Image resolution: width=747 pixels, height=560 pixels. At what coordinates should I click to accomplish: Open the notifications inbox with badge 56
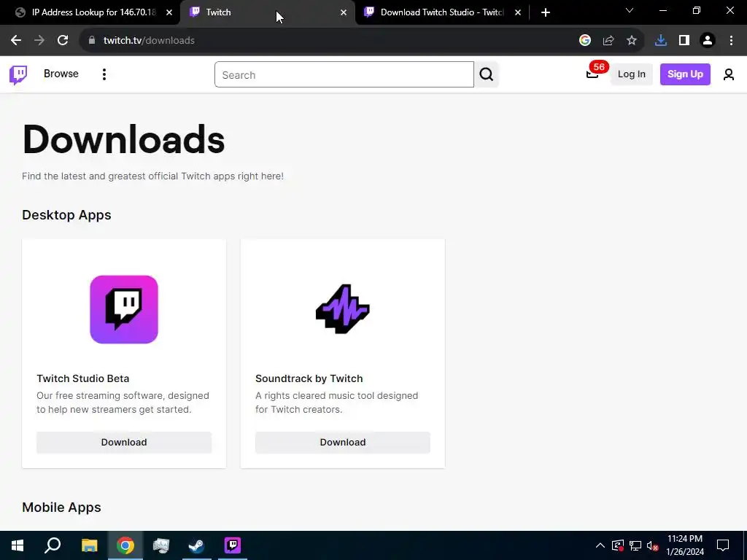click(592, 74)
